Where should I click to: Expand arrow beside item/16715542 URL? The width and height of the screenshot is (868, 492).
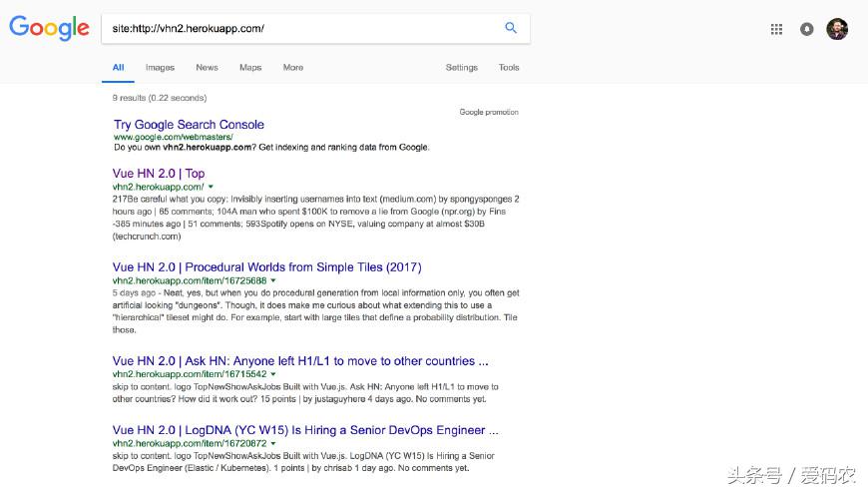[x=273, y=374]
